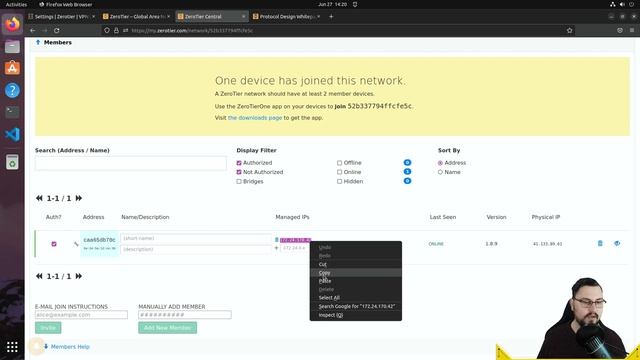Viewport: 640px width, 360px height.
Task: Open the Activities overview
Action: 16,4
